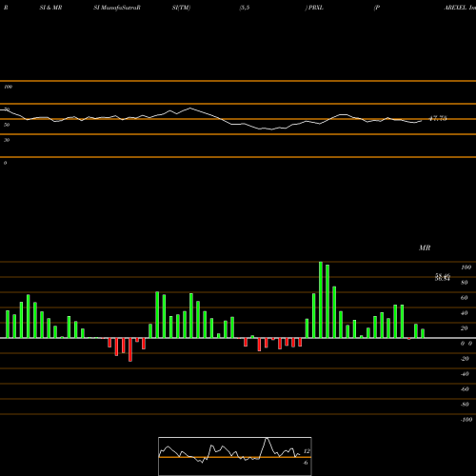Viewport: 476px width, 476px height.
Task: Click the RSI axis label 100
Action: [x=9, y=87]
